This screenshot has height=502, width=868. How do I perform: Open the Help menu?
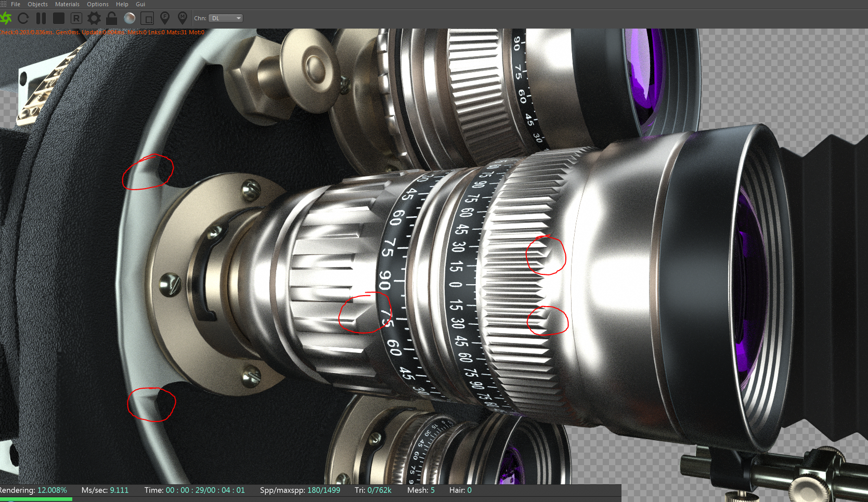[x=122, y=4]
